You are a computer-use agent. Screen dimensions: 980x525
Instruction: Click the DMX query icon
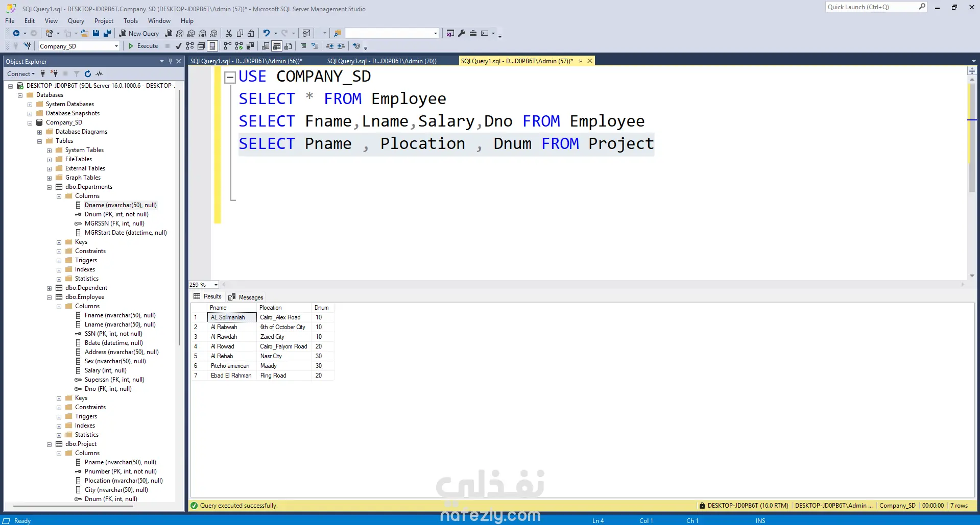pos(191,33)
